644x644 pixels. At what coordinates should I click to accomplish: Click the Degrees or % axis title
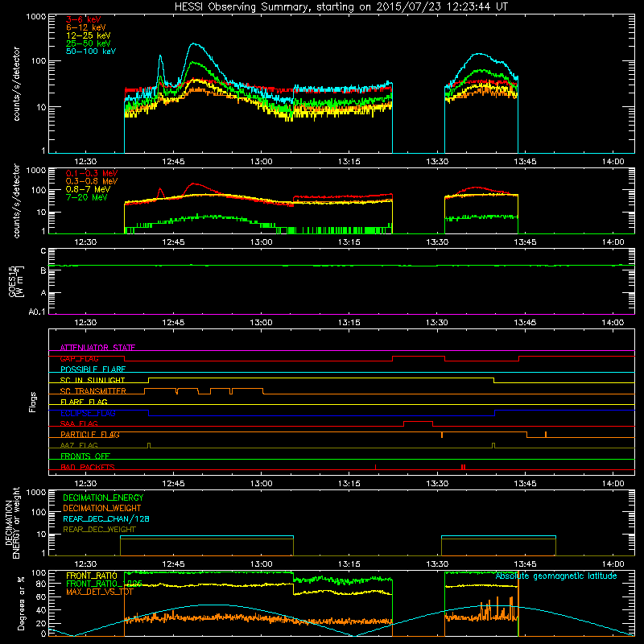pyautogui.click(x=21, y=604)
